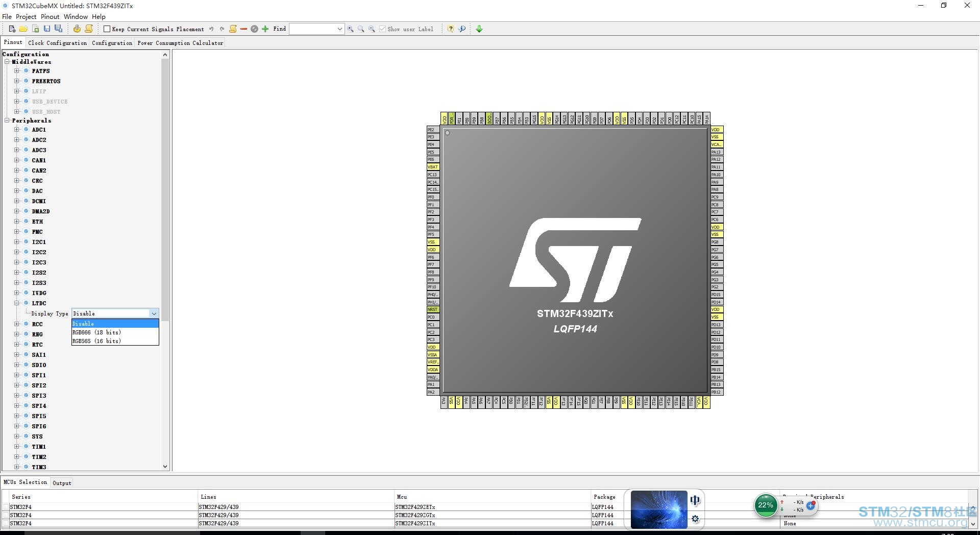The width and height of the screenshot is (980, 535).
Task: Click the green plus icon in the toolbar
Action: click(265, 29)
